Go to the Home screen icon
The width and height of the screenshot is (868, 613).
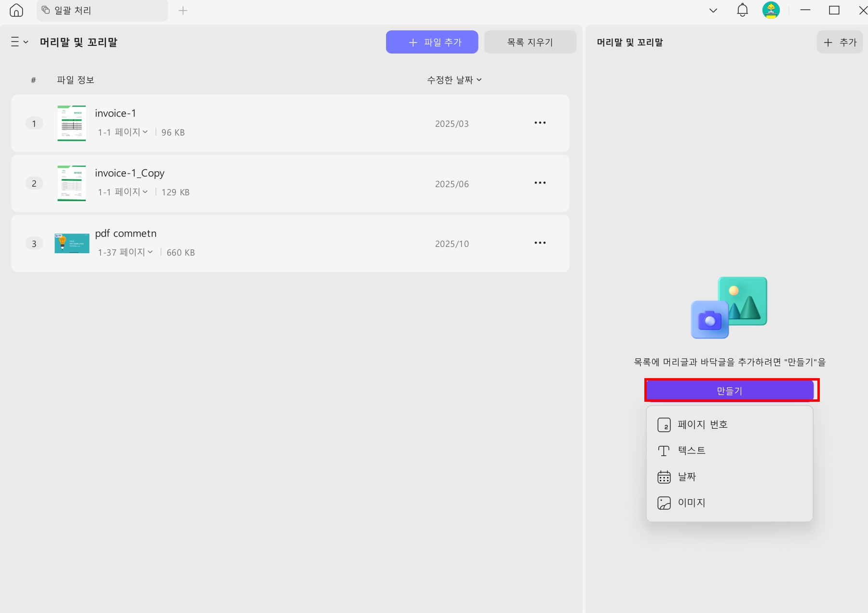[x=16, y=10]
